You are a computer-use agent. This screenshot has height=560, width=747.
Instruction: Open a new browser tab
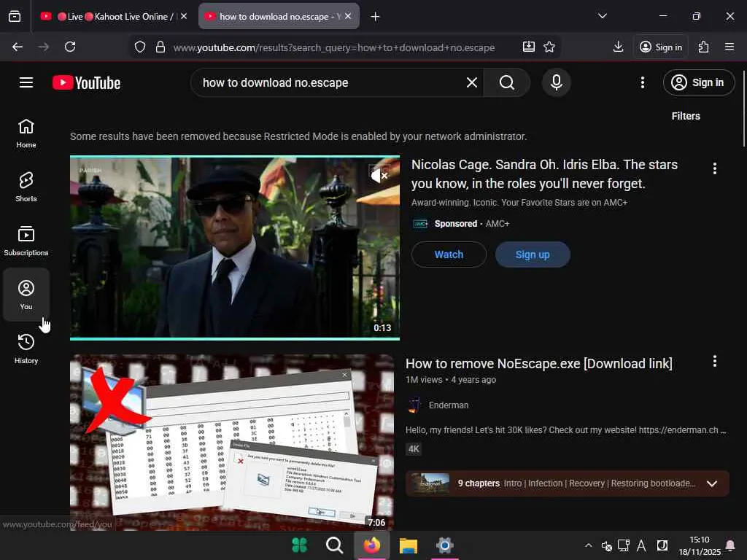pyautogui.click(x=375, y=17)
